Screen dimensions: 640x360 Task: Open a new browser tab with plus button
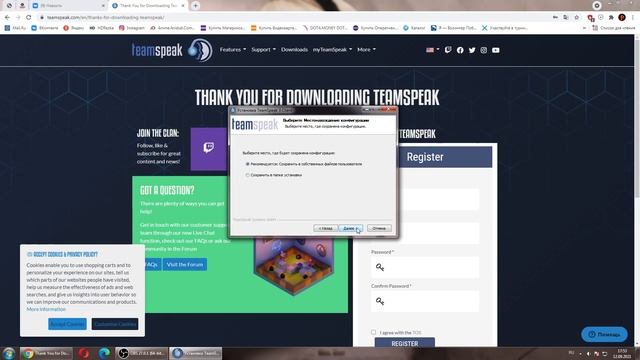(x=196, y=6)
